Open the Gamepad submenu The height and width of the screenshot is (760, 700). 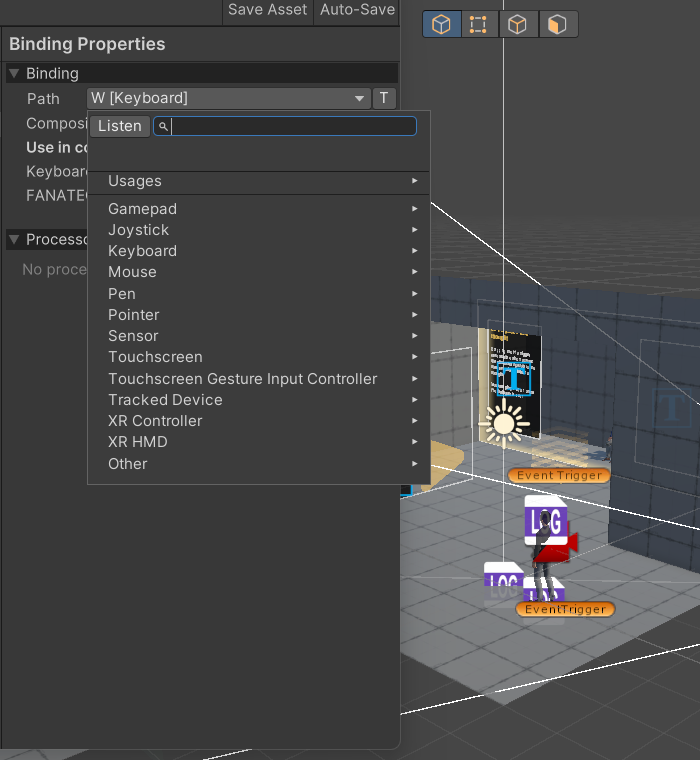(259, 209)
